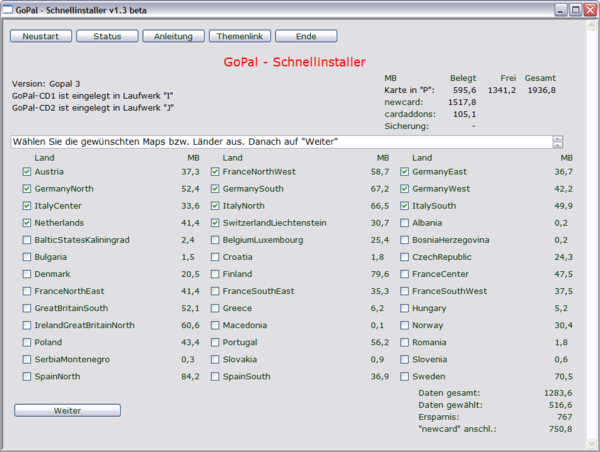Tick the CzechRepublic checkbox

coord(404,257)
